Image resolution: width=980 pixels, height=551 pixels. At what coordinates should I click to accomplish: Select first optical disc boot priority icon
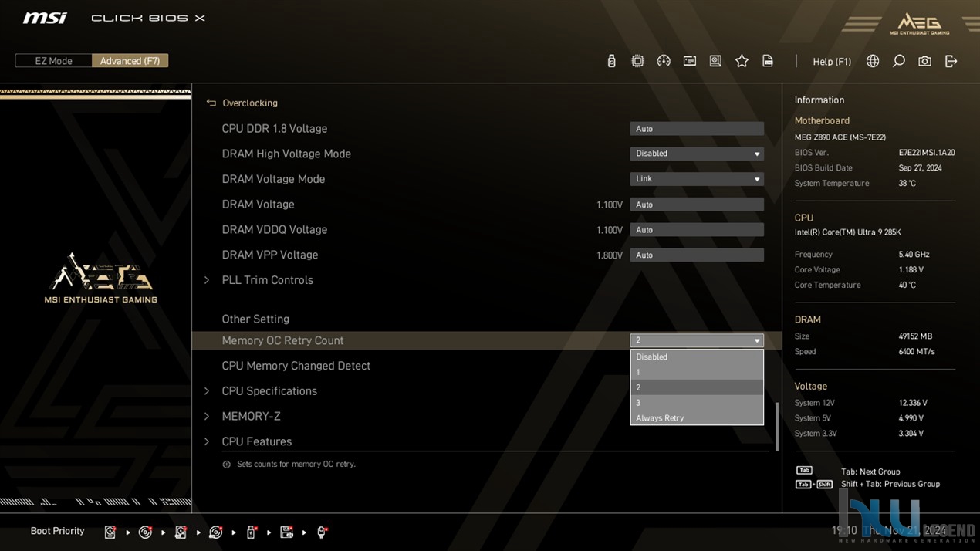pyautogui.click(x=145, y=532)
